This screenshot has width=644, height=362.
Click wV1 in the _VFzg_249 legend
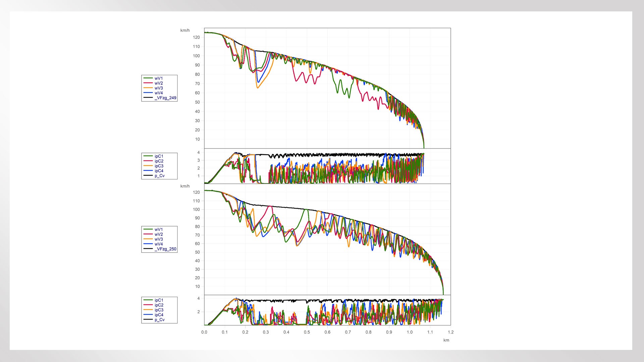pos(159,78)
